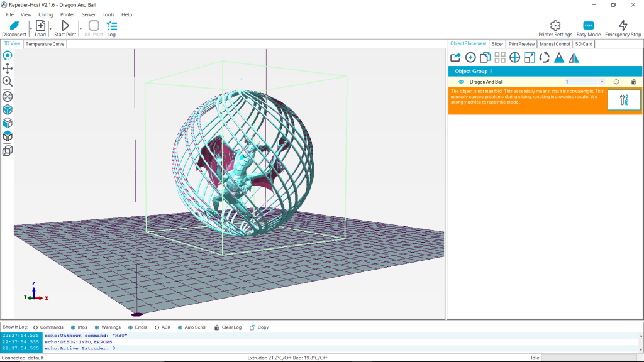Mirror the object with the mirror icon
Image resolution: width=644 pixels, height=362 pixels.
[574, 57]
